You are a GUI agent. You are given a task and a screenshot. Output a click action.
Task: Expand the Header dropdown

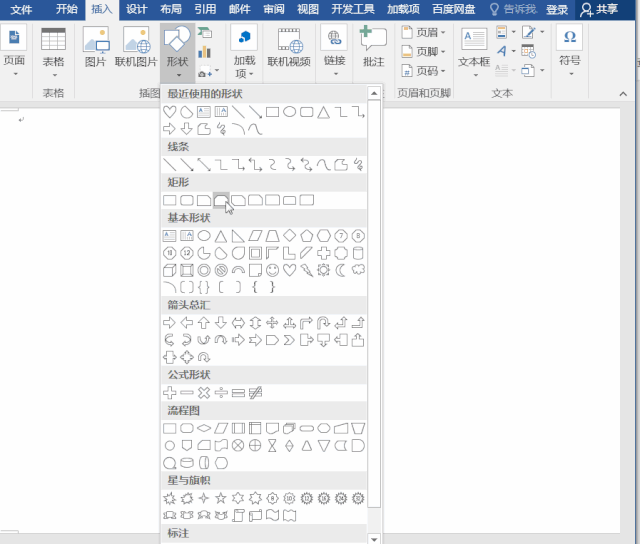point(424,32)
